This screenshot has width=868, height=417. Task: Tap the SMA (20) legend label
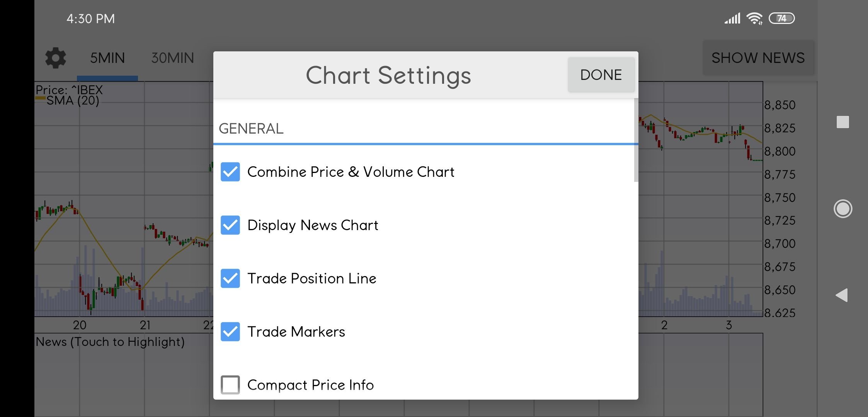point(73,101)
